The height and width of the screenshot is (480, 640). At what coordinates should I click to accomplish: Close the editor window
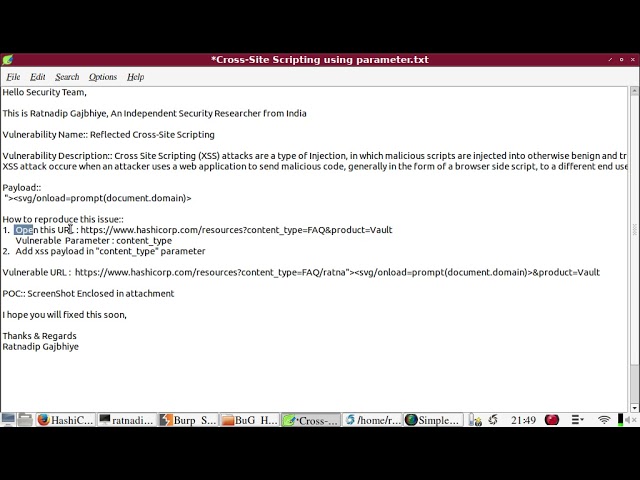coord(633,60)
